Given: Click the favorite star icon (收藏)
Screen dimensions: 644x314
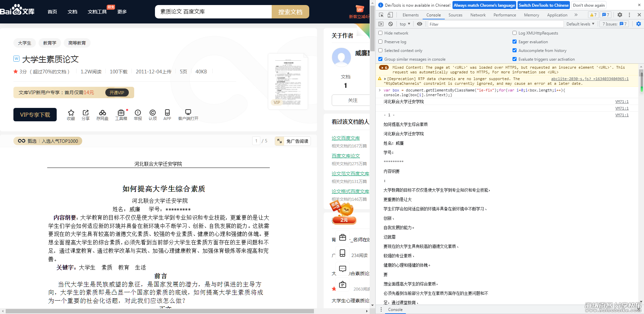Looking at the screenshot, I should 71,113.
